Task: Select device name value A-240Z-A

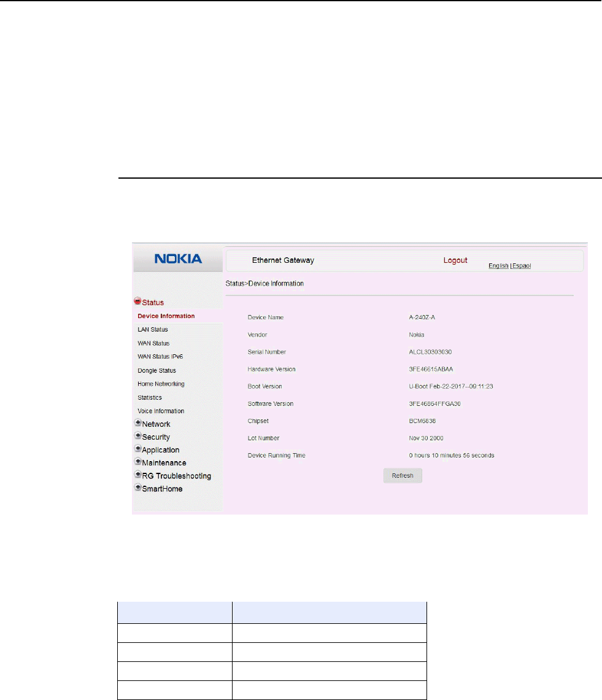Action: [422, 317]
